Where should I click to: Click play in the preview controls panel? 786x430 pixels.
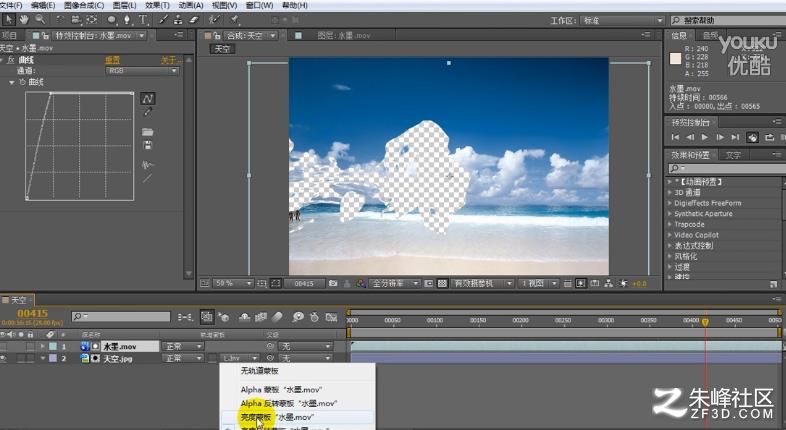click(705, 137)
